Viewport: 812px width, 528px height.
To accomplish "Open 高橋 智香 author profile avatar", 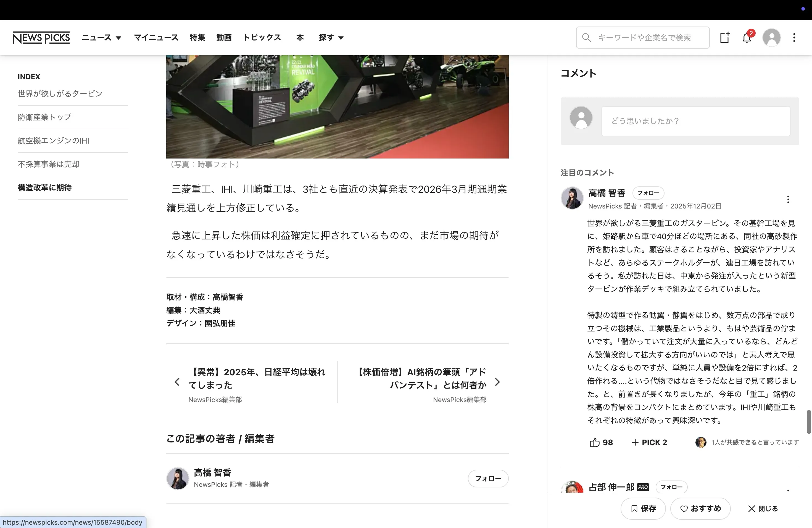I will [x=177, y=478].
